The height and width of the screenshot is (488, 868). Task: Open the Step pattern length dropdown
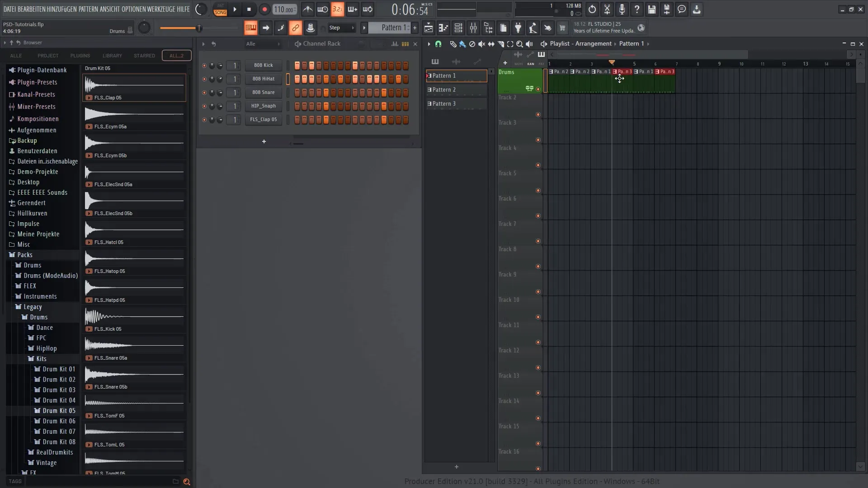[x=342, y=28]
